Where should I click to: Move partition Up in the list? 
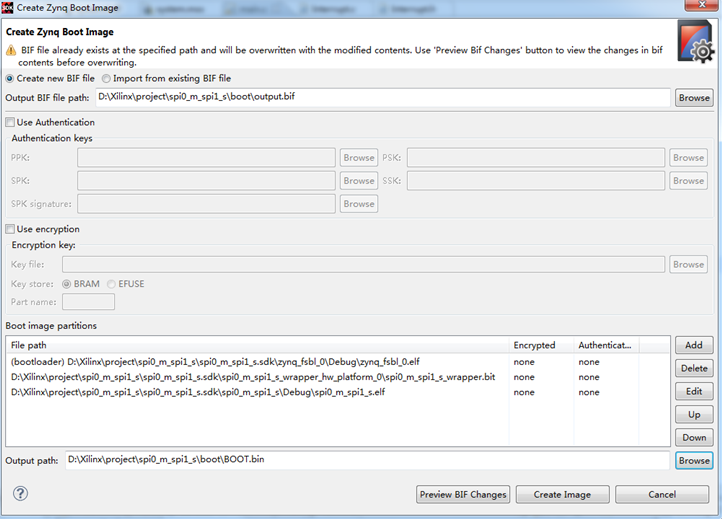(x=694, y=414)
